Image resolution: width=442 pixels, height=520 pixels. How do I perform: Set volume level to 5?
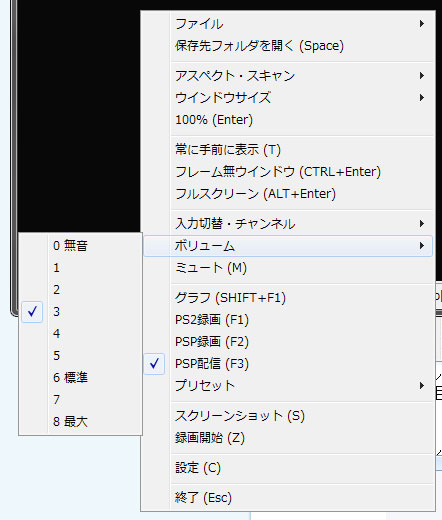pos(81,356)
